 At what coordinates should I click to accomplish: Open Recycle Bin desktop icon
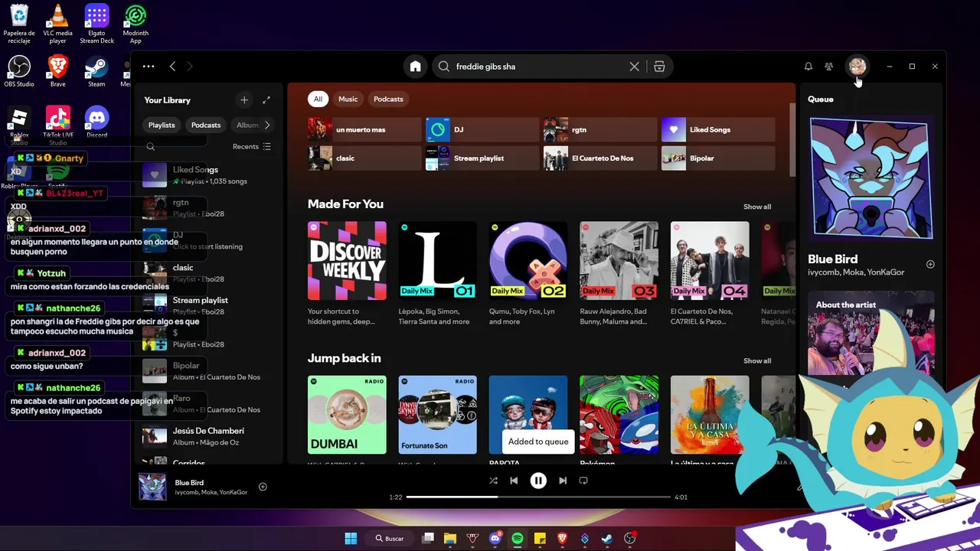coord(19,23)
